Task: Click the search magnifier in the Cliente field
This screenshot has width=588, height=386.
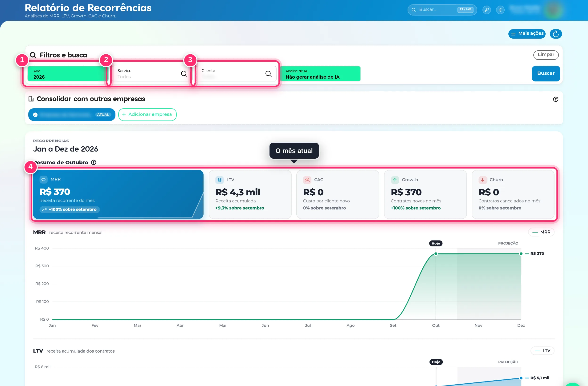Action: coord(268,74)
